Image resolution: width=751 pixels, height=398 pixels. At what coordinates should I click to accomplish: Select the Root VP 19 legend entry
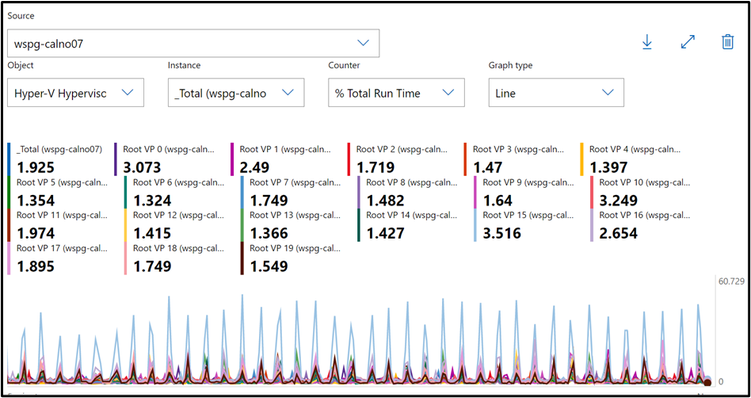tap(291, 259)
